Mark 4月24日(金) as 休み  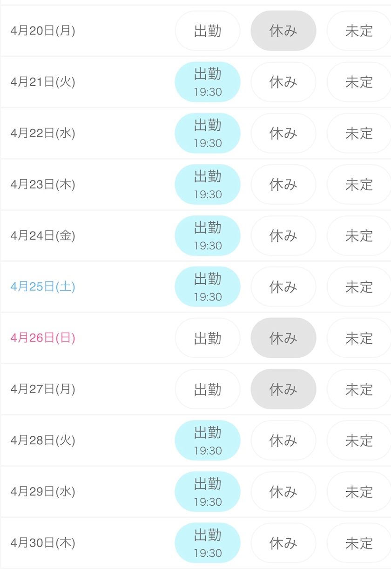pyautogui.click(x=283, y=235)
